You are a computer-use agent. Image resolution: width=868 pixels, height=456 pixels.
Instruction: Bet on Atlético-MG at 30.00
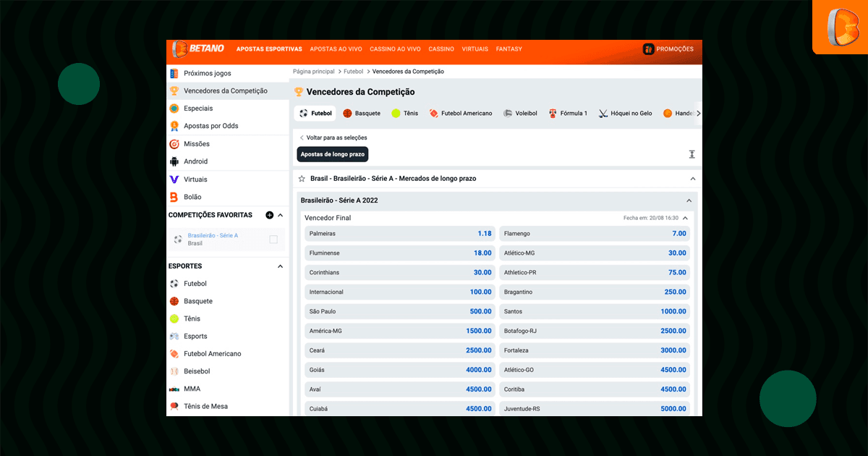(x=595, y=253)
